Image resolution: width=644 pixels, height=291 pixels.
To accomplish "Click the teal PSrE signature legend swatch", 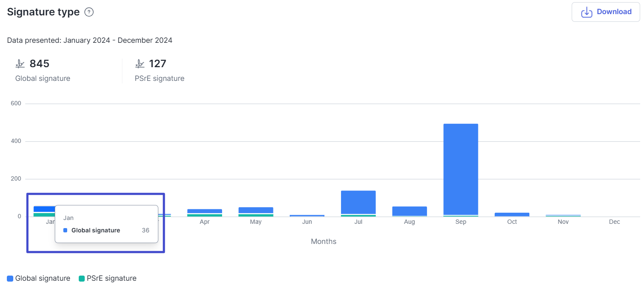I will [82, 279].
